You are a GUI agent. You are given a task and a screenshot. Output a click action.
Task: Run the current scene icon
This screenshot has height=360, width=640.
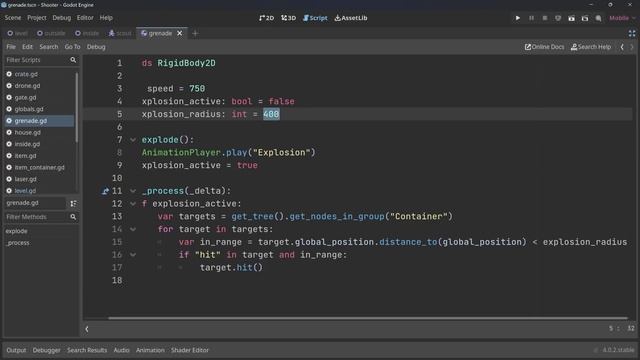(571, 18)
